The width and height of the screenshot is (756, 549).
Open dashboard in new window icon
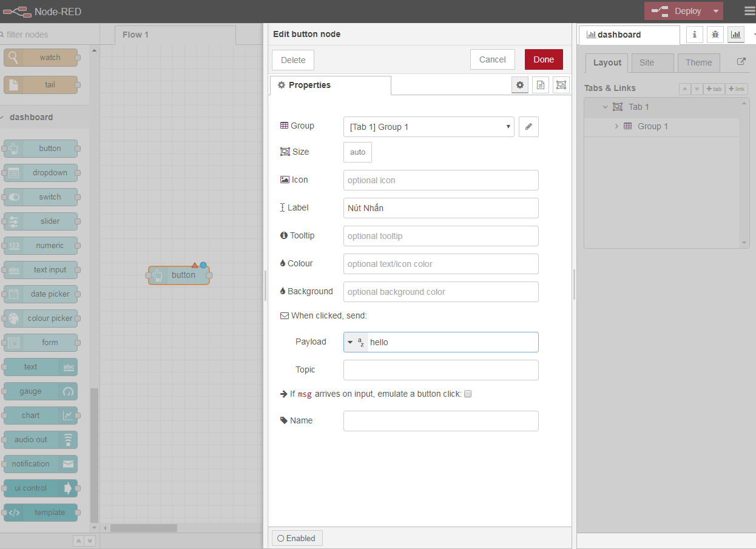pos(741,62)
